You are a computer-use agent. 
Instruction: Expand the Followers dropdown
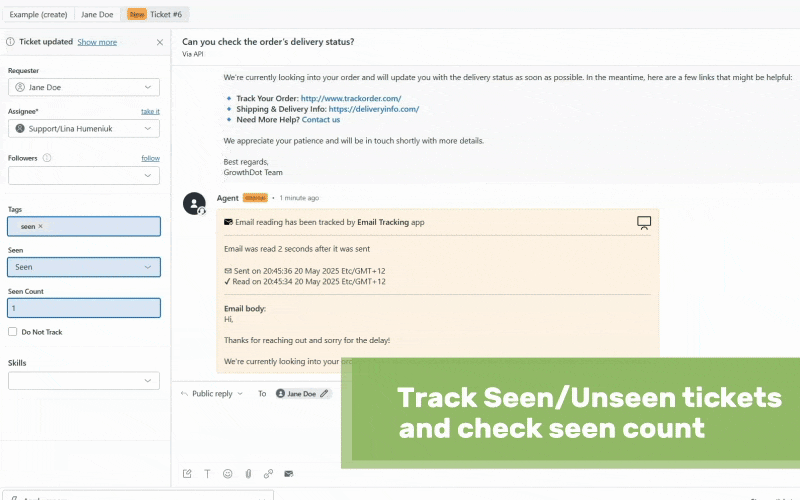(x=84, y=176)
